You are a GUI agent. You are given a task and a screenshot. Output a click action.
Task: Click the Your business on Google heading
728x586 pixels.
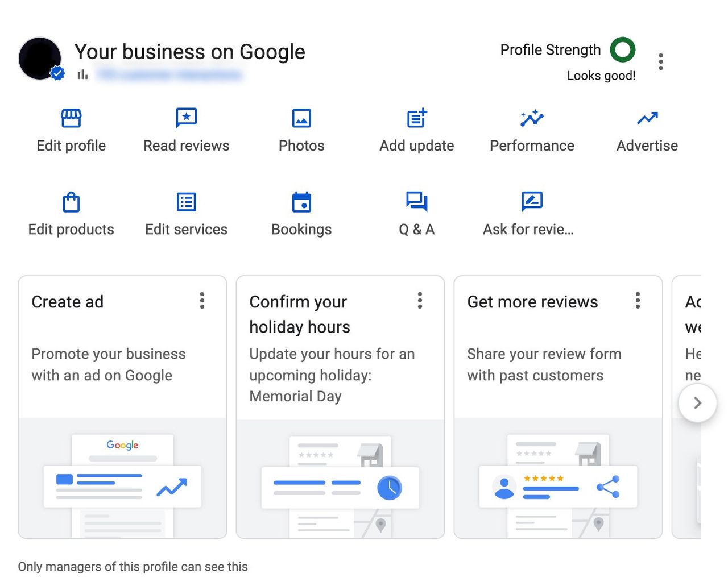[x=190, y=52]
